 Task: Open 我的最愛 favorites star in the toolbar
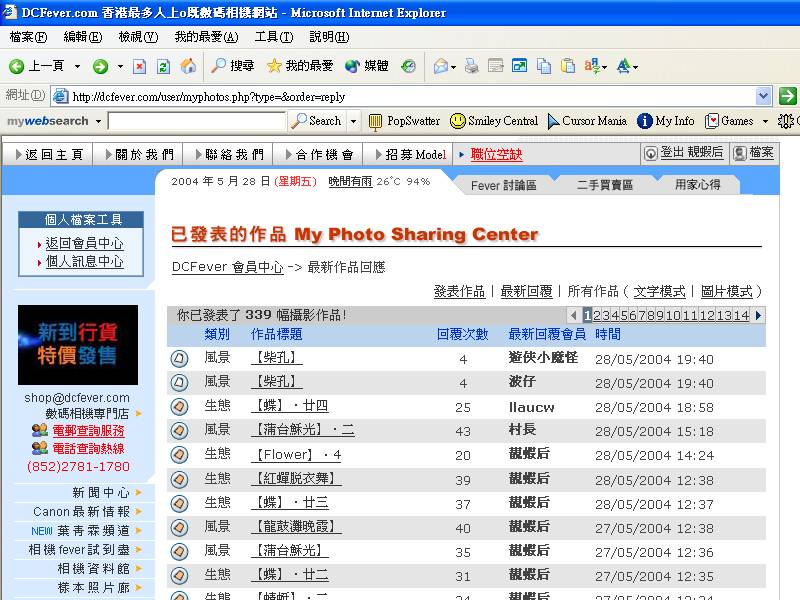tap(300, 66)
